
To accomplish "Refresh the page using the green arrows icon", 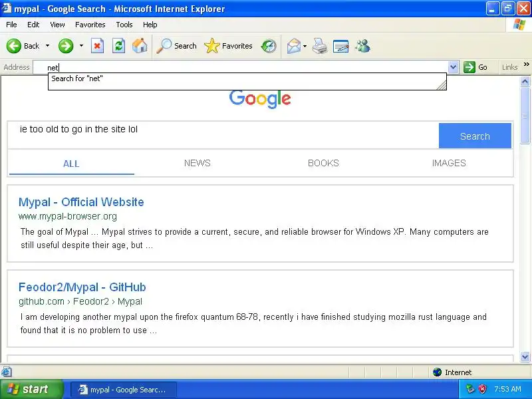I will click(119, 46).
